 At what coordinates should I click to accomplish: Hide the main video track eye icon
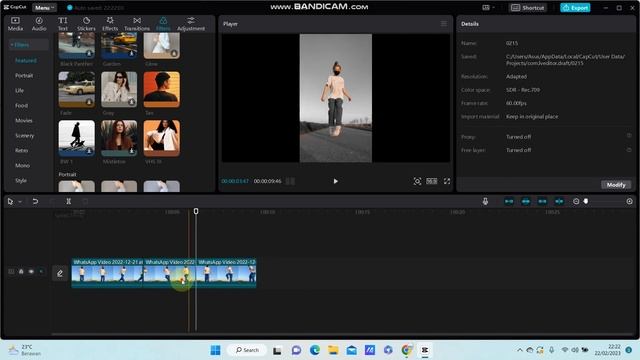pyautogui.click(x=31, y=271)
